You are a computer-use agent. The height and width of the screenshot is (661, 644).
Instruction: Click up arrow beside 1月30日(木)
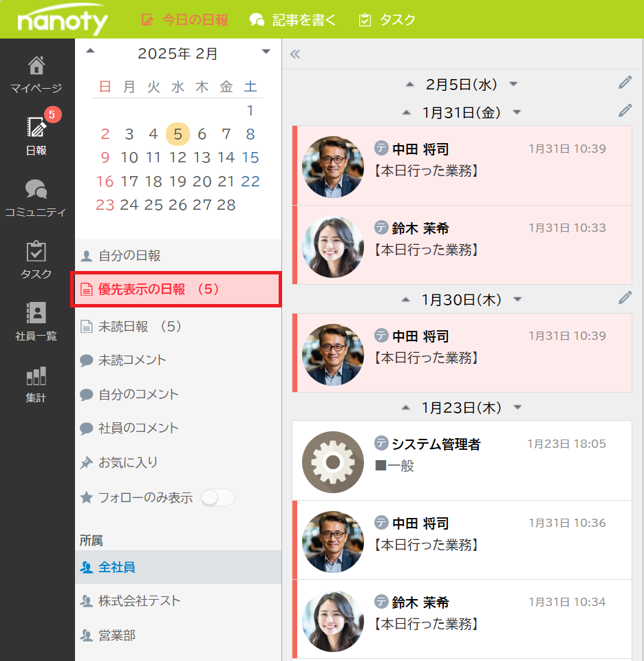click(x=406, y=300)
